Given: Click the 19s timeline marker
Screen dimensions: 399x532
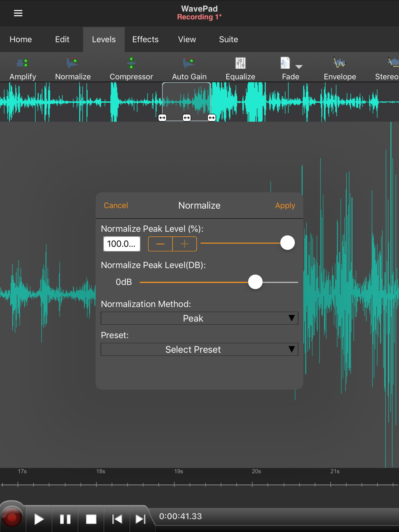Looking at the screenshot, I should point(179,471).
